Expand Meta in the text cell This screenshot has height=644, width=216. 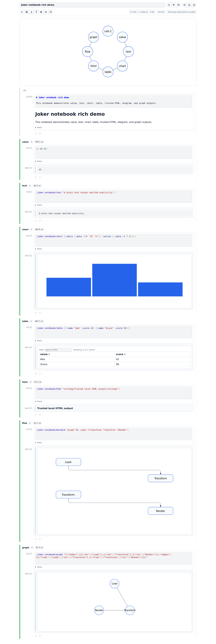coord(39,205)
